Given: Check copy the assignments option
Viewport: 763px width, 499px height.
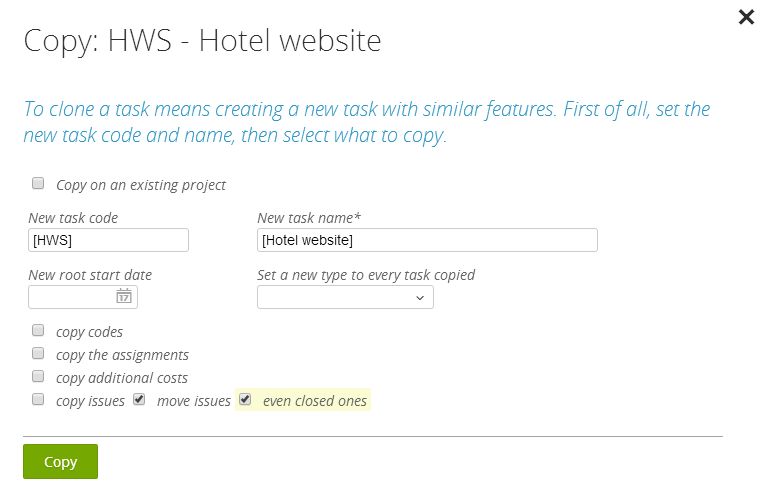Looking at the screenshot, I should [x=38, y=353].
